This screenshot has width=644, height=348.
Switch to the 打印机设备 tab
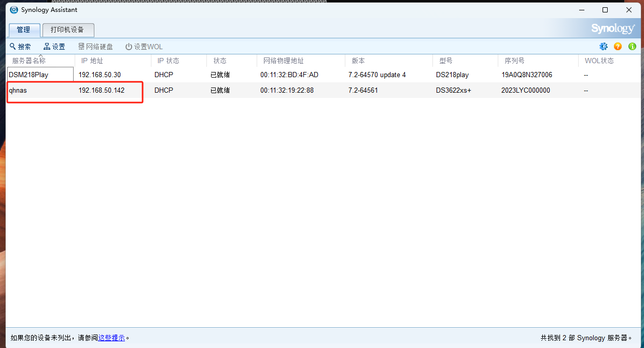(68, 30)
